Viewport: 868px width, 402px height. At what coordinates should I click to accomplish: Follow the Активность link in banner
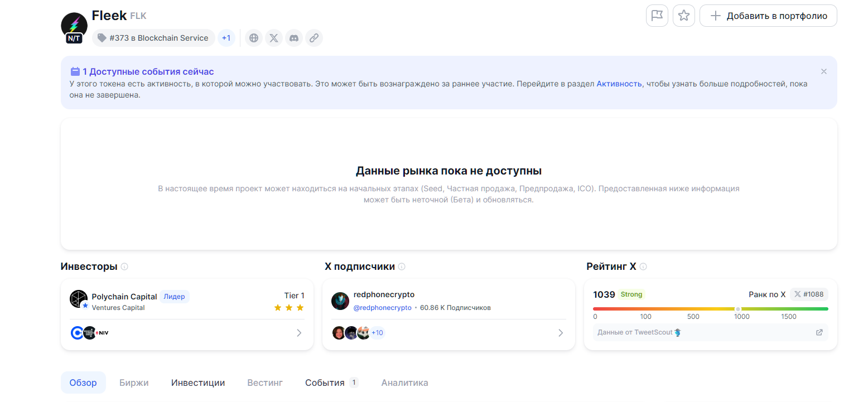coord(620,84)
